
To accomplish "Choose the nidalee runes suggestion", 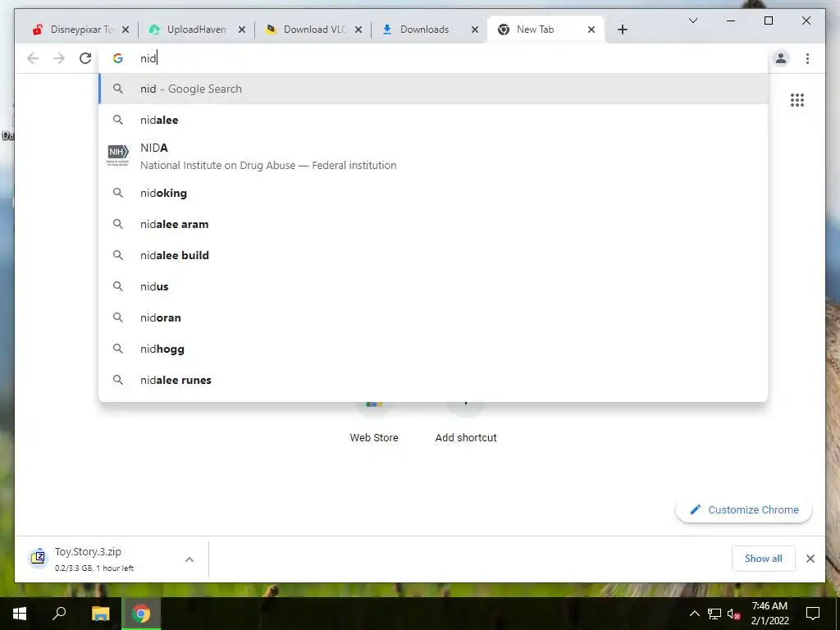I will 433,380.
